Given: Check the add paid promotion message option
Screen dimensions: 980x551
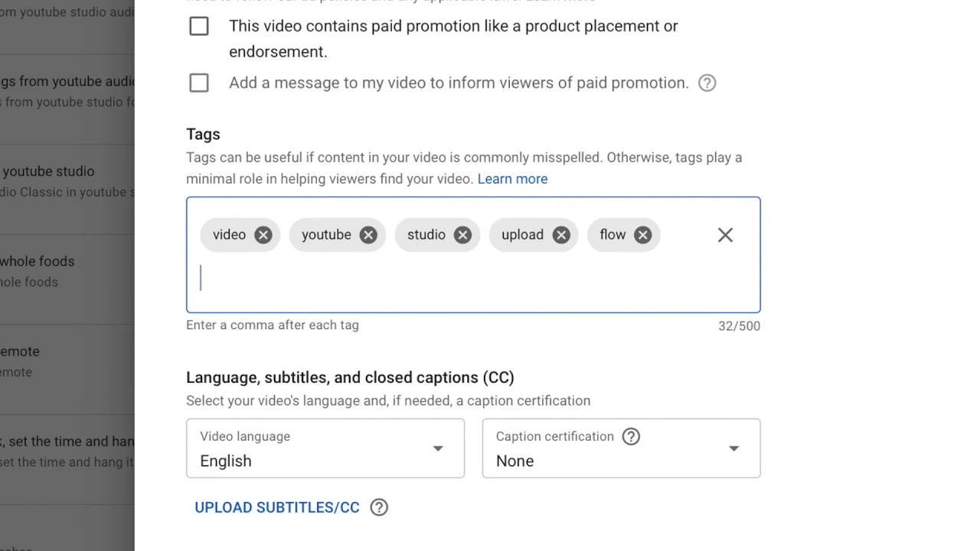Looking at the screenshot, I should (199, 83).
